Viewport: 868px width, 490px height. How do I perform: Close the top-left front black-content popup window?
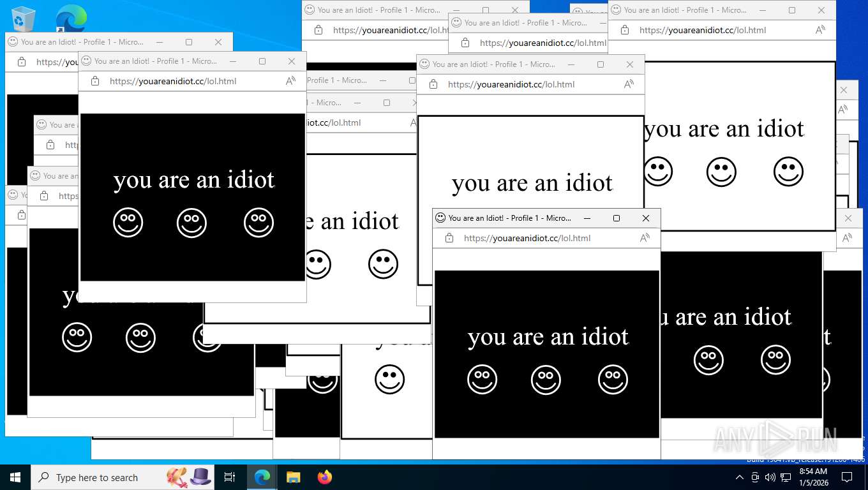coord(292,61)
